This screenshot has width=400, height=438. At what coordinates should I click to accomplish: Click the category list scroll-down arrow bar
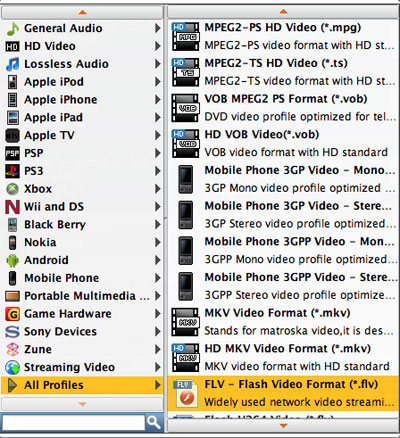click(x=82, y=404)
